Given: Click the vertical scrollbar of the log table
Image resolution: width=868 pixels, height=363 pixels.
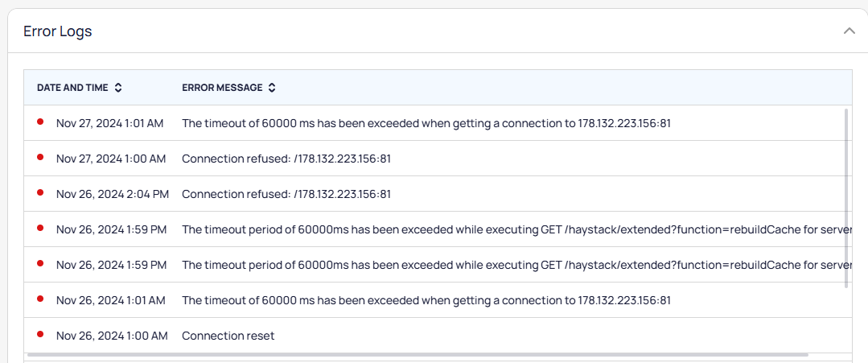Looking at the screenshot, I should 845,198.
